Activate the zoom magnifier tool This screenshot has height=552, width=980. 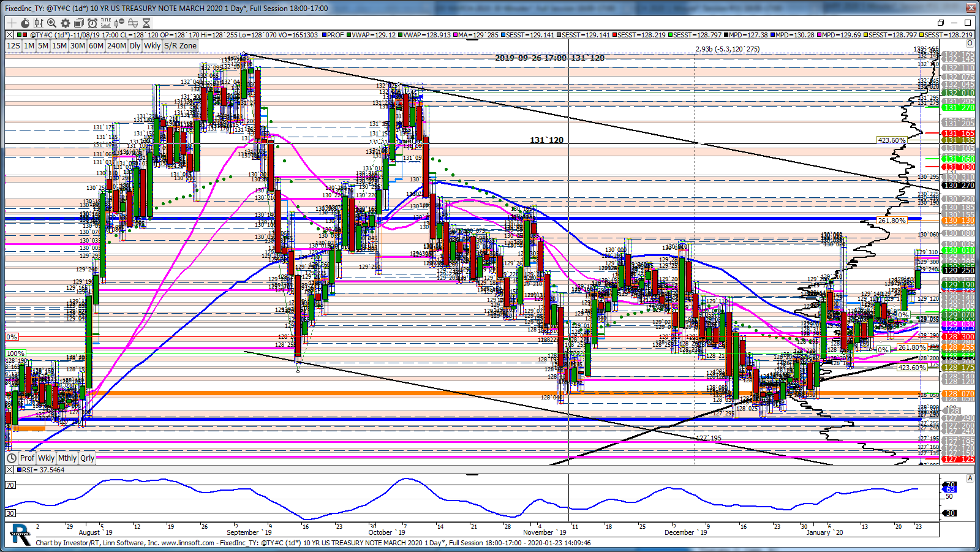[52, 23]
